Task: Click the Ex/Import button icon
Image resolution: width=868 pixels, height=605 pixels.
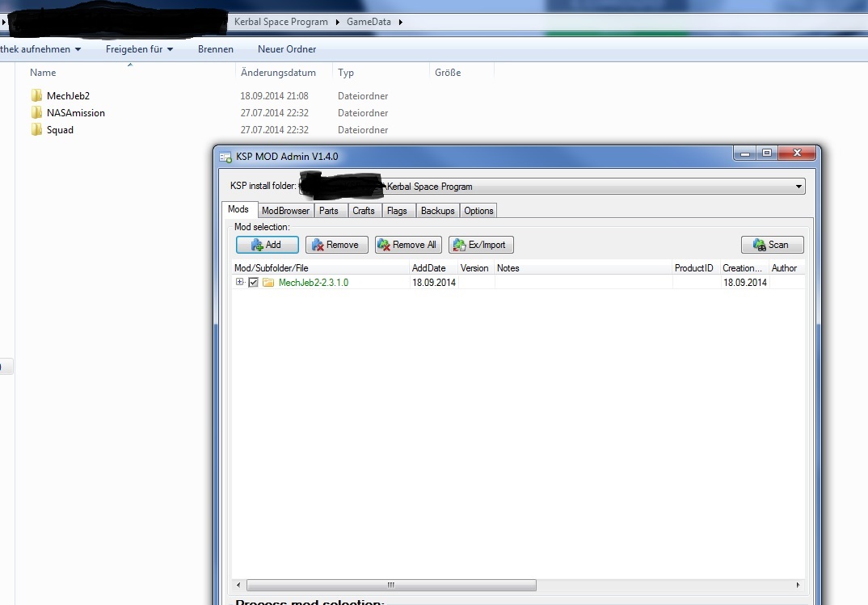Action: (459, 245)
